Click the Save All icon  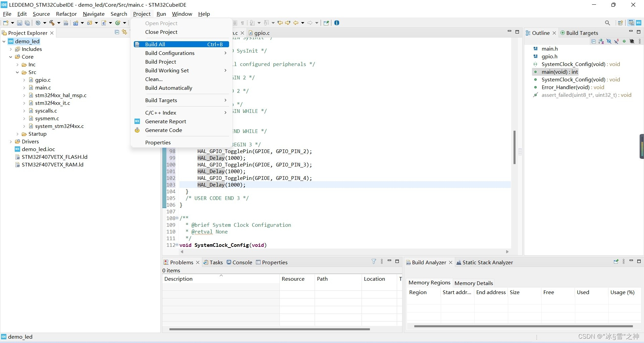coord(28,23)
